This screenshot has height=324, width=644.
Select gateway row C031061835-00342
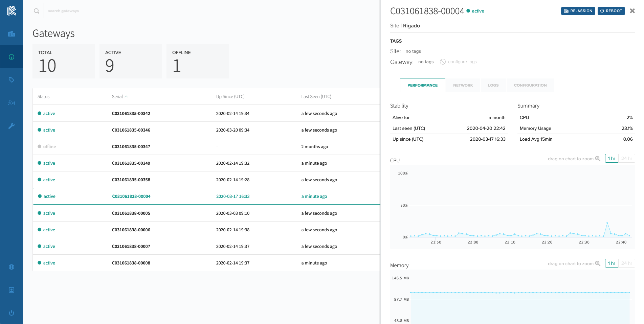pos(206,113)
